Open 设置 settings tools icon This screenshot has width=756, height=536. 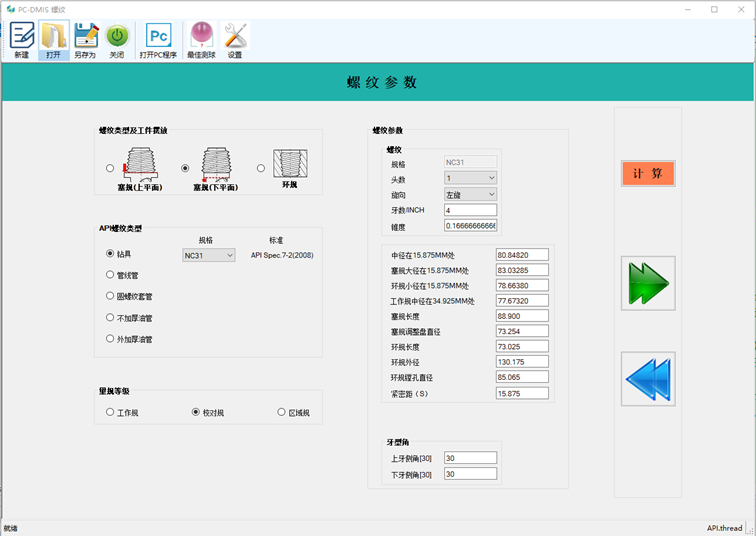[235, 40]
